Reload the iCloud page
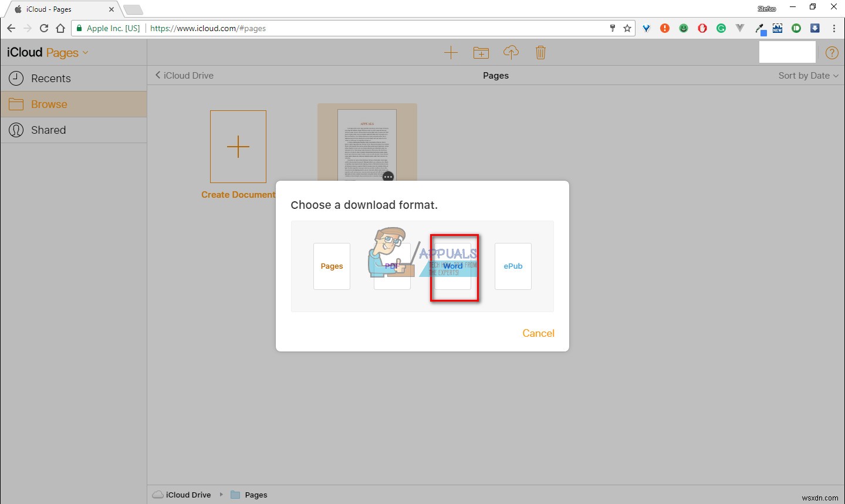 (x=44, y=28)
